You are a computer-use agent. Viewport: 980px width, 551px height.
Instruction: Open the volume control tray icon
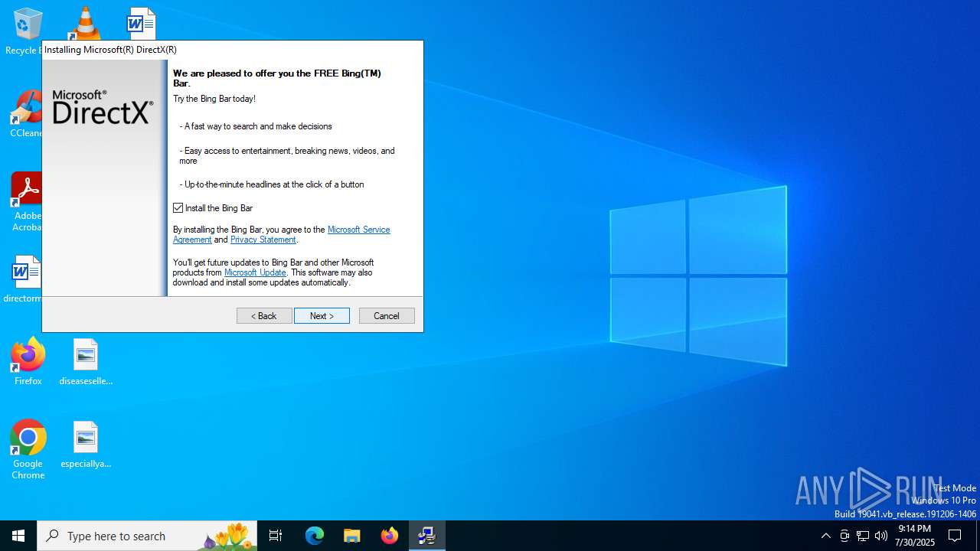pos(881,536)
